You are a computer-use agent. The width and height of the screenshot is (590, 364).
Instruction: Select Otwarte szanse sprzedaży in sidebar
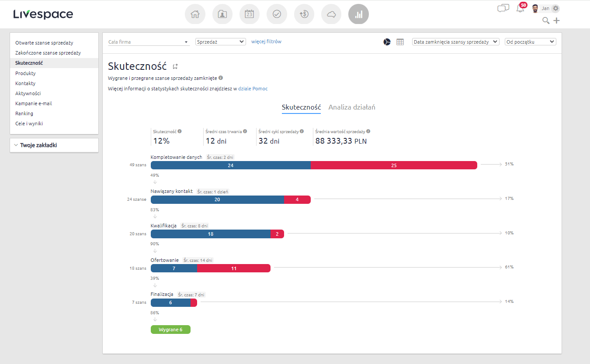(44, 43)
